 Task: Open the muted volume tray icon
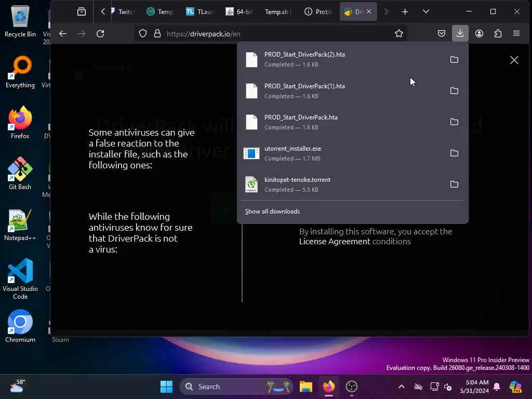[x=448, y=387]
